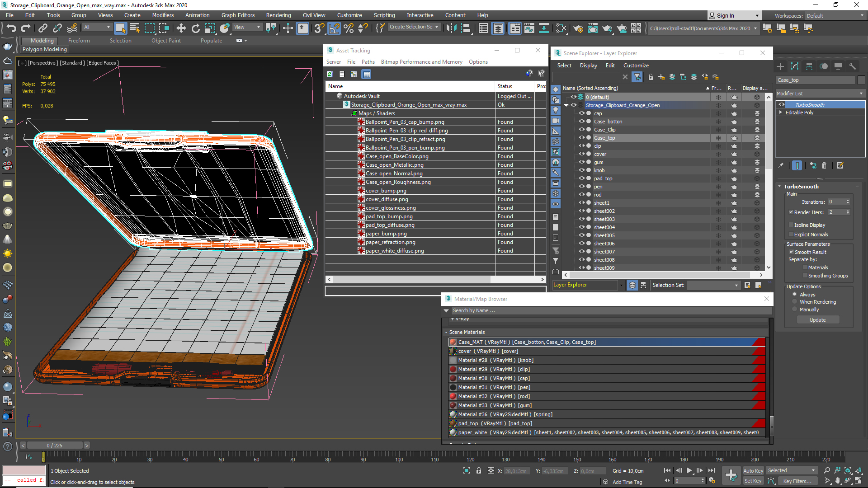Hide the Case_top layer object eye

pos(582,138)
